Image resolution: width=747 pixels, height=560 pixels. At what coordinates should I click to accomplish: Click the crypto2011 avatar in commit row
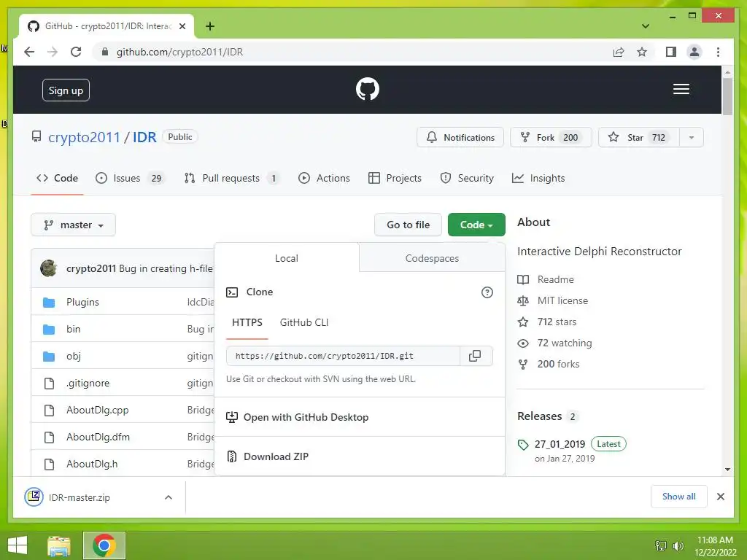[x=49, y=268]
